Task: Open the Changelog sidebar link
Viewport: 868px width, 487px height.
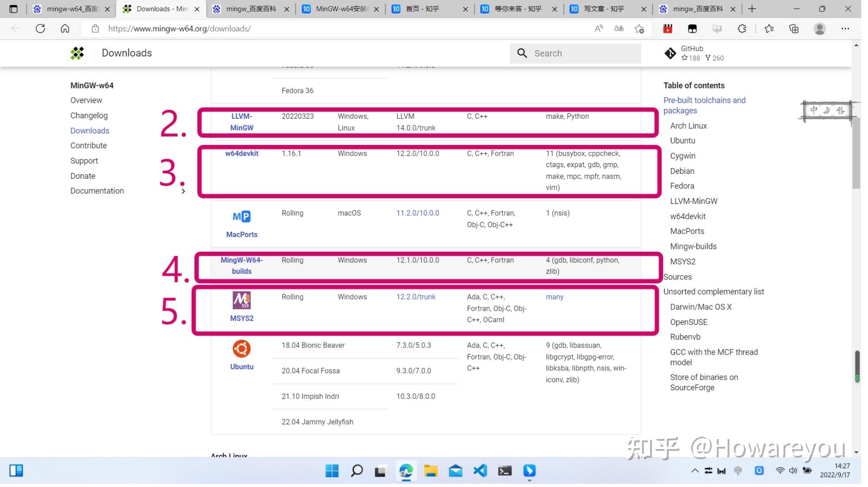Action: (89, 116)
